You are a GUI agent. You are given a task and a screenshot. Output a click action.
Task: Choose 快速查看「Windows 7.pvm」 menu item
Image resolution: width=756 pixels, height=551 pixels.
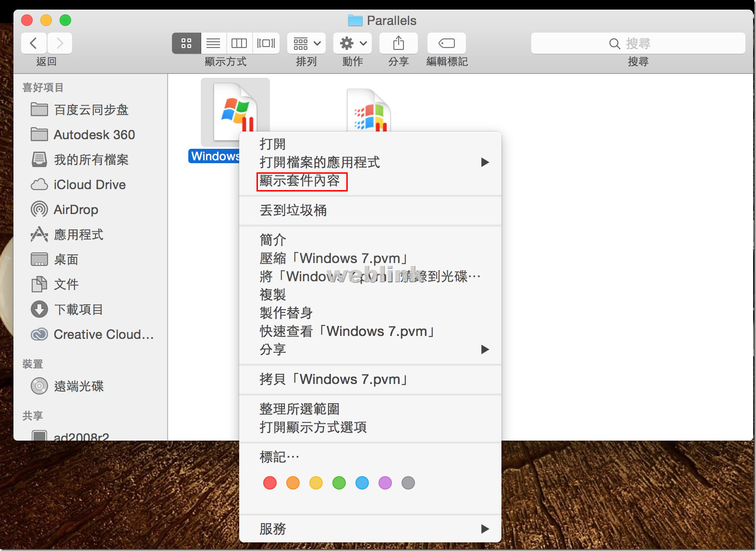pyautogui.click(x=370, y=331)
